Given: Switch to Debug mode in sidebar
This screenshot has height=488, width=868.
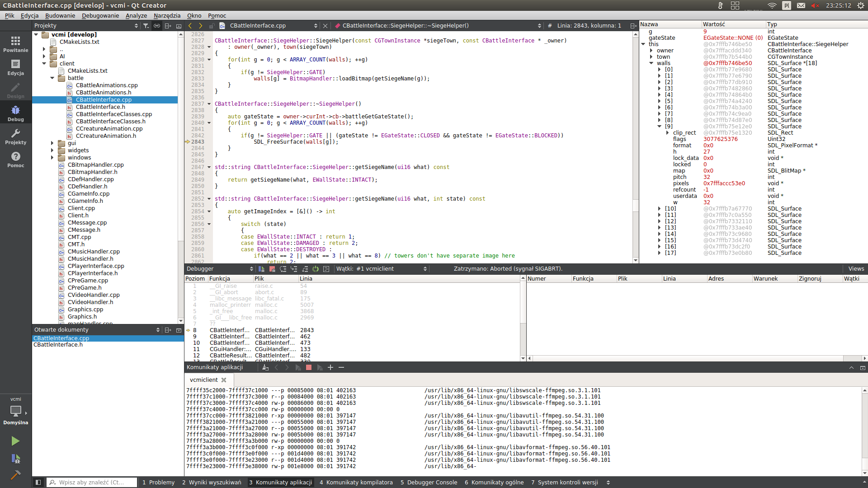Looking at the screenshot, I should [15, 113].
